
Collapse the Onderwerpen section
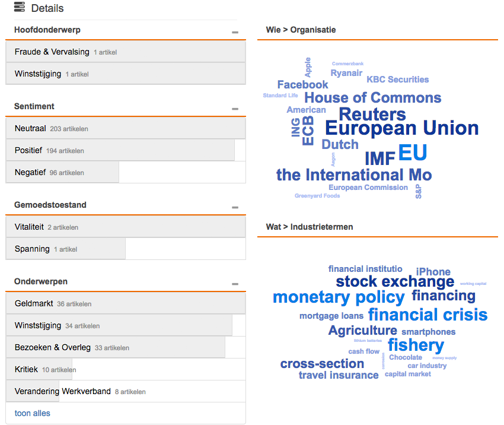point(235,284)
